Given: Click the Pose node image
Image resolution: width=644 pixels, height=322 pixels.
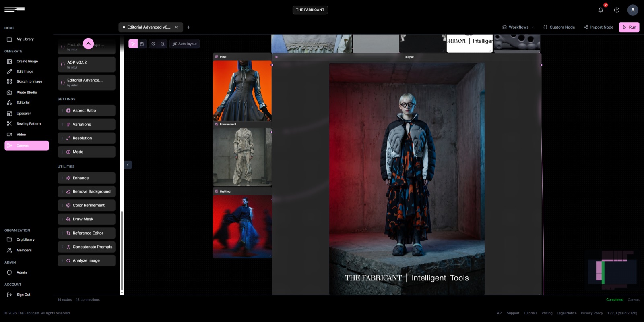Looking at the screenshot, I should [x=242, y=91].
